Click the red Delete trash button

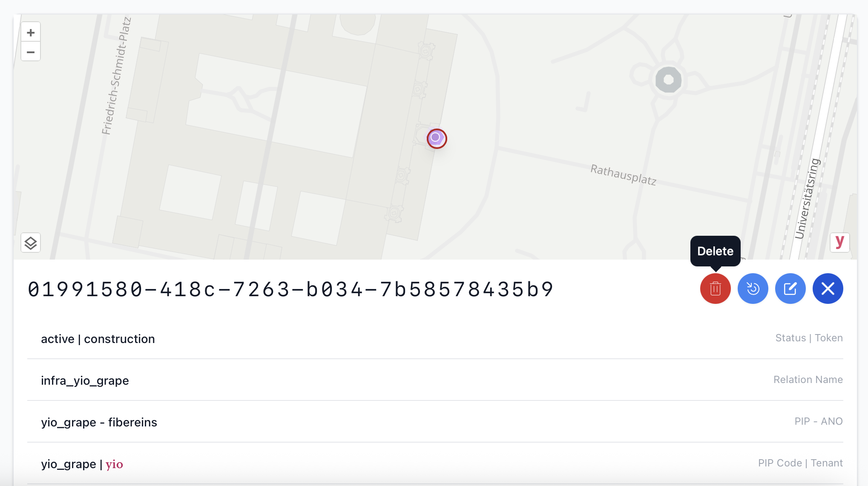715,289
